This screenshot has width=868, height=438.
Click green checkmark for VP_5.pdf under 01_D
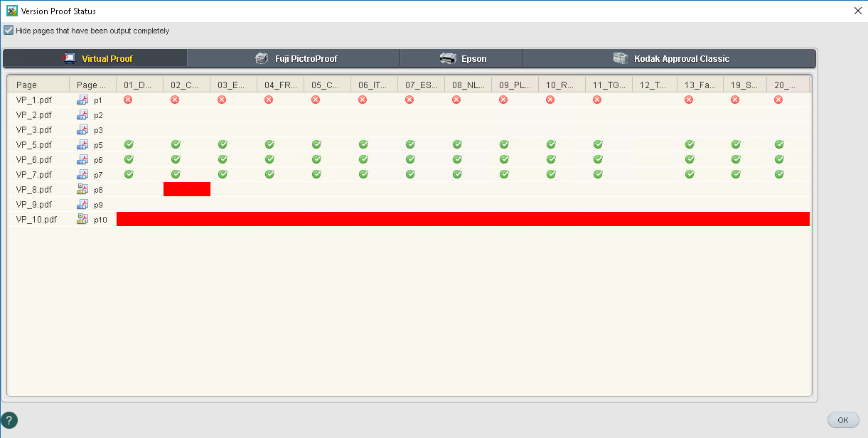[x=129, y=144]
